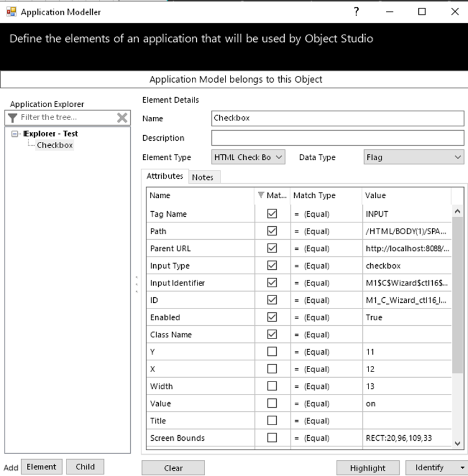Change the Tag Name match type
The height and width of the screenshot is (476, 468).
point(327,214)
